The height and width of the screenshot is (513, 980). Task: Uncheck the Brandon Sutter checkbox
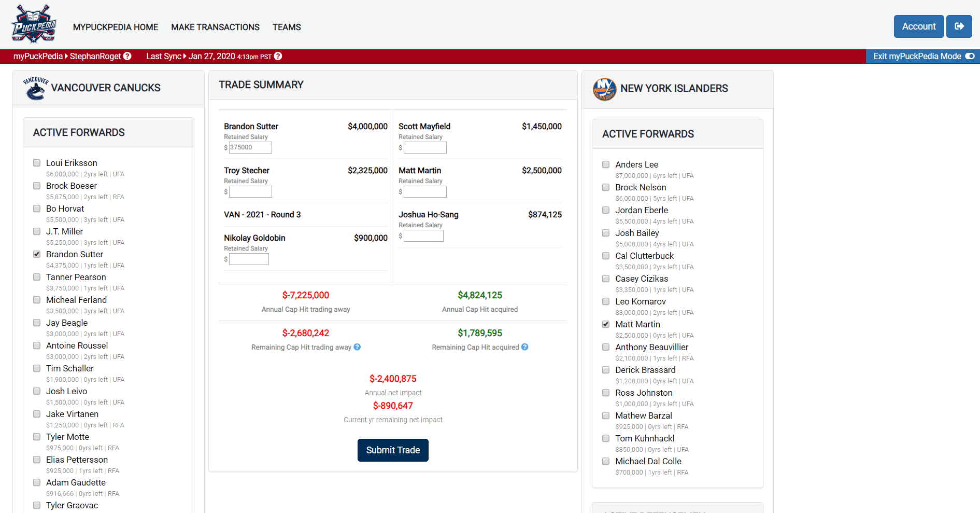(x=37, y=254)
